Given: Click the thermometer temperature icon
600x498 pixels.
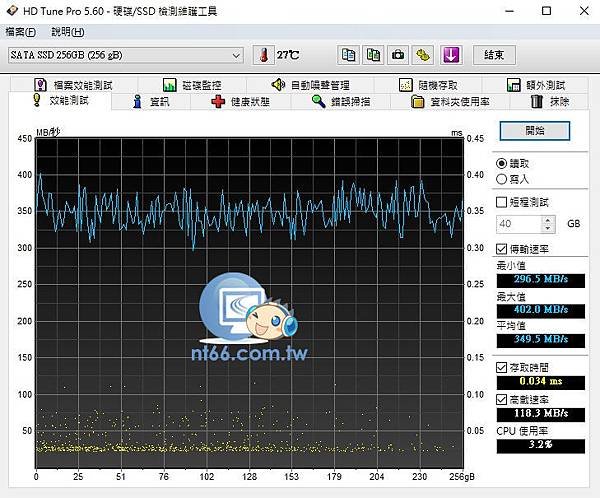Looking at the screenshot, I should [x=263, y=55].
